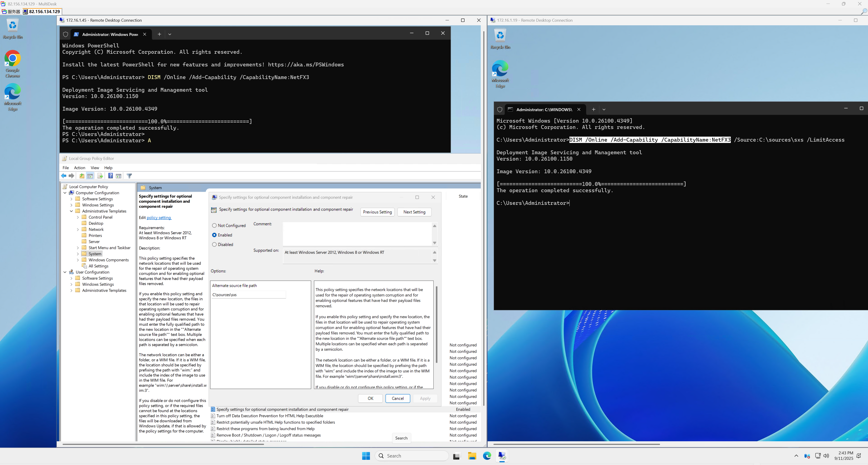Select Disabled radio button
This screenshot has height=465, width=868.
click(214, 244)
